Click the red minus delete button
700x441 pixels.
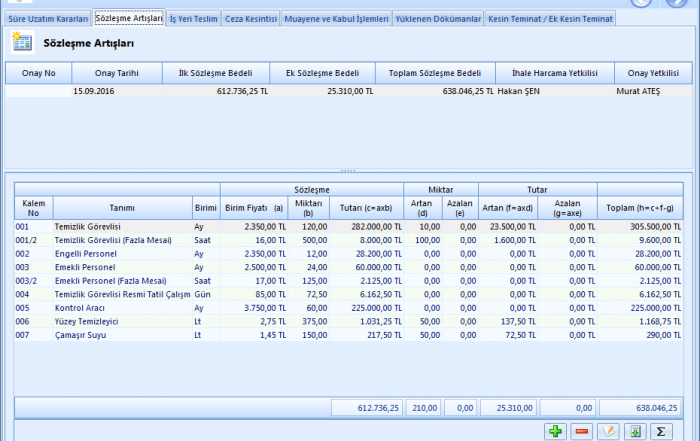[x=581, y=431]
